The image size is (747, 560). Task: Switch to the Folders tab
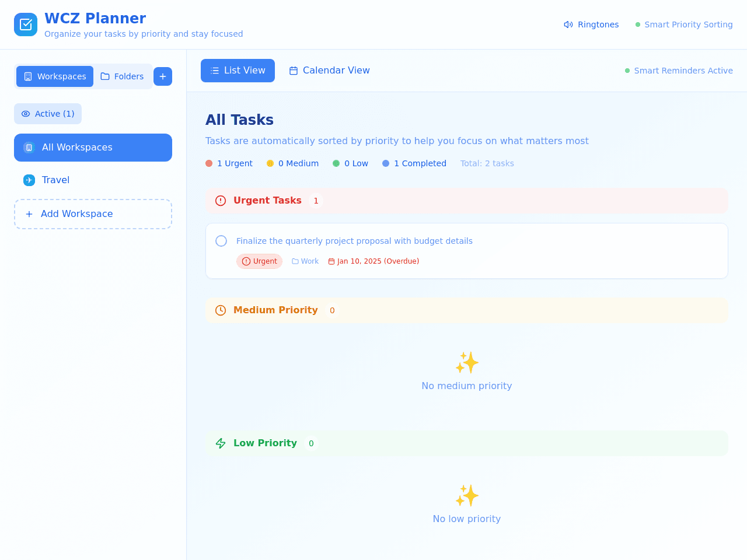click(122, 76)
